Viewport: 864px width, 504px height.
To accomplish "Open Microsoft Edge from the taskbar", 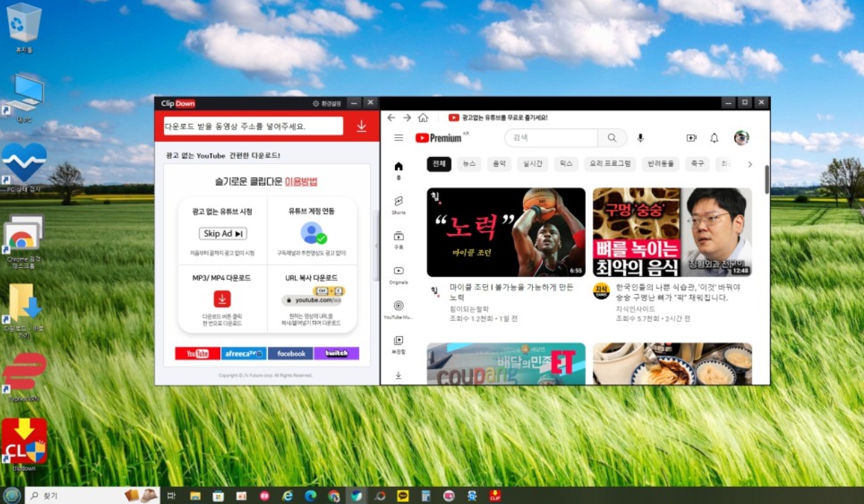I will pyautogui.click(x=310, y=496).
